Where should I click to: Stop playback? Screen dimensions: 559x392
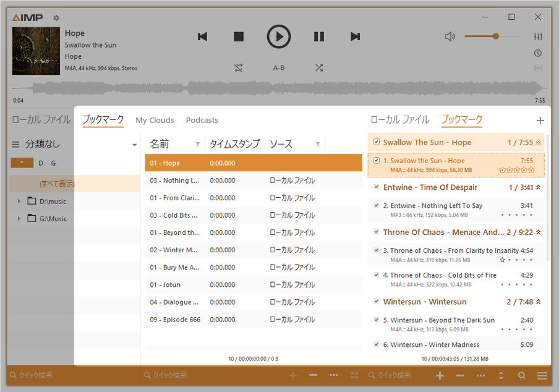[x=239, y=36]
